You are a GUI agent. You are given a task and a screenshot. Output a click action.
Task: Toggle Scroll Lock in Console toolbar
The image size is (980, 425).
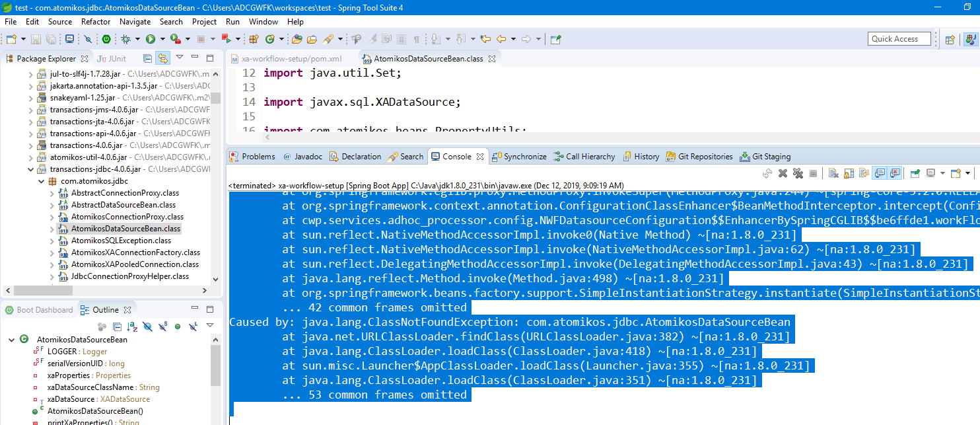(849, 173)
